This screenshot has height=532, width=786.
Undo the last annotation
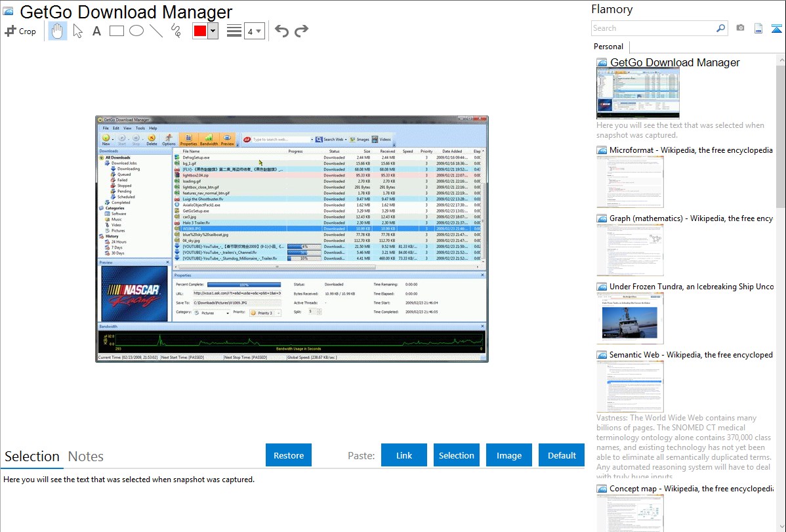(281, 31)
